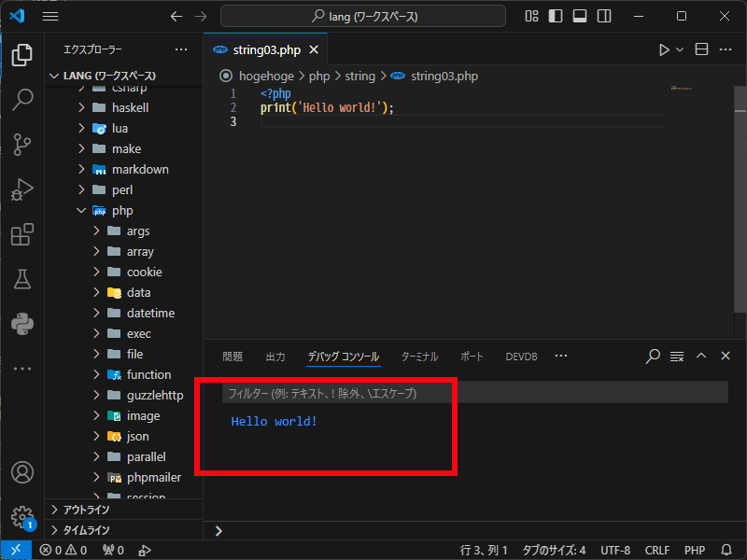Open the Accounts icon menu
The width and height of the screenshot is (747, 560).
pos(22,472)
